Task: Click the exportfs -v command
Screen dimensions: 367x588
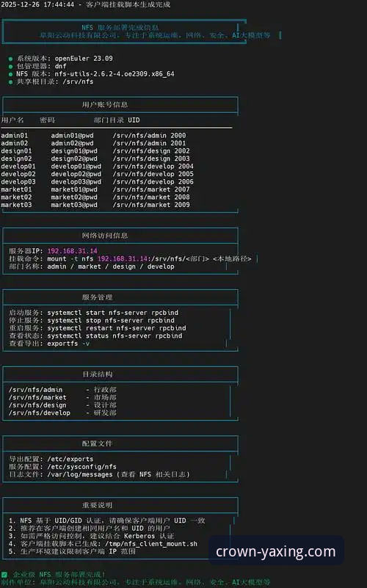Action: point(68,344)
